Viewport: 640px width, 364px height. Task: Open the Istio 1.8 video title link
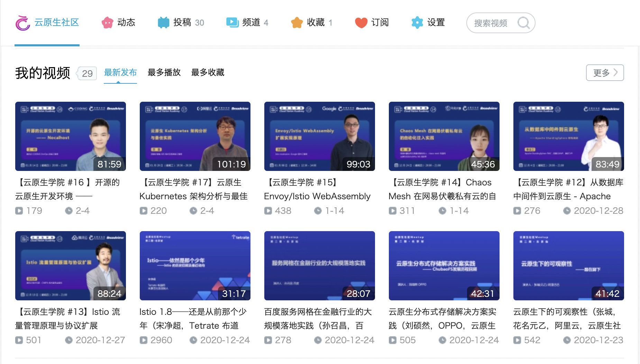(193, 319)
